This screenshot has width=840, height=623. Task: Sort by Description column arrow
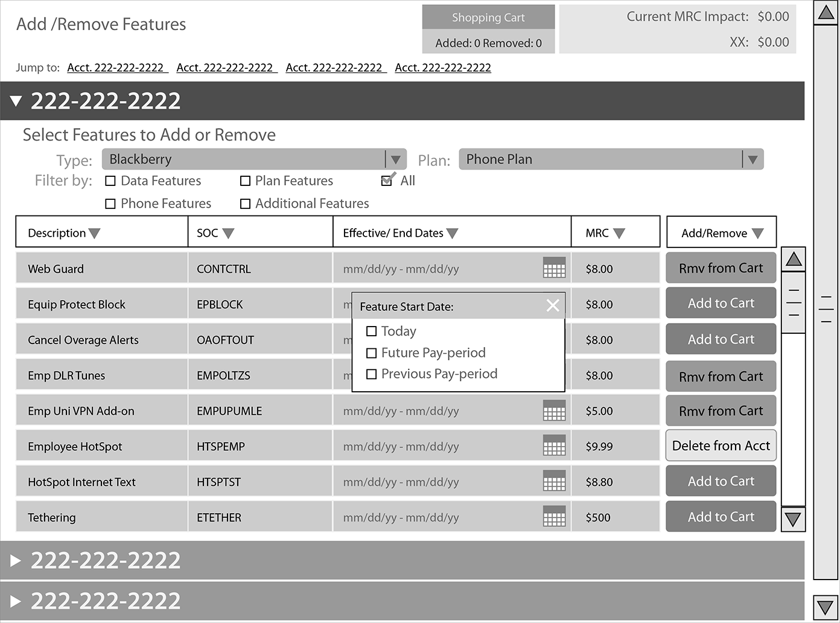(94, 234)
